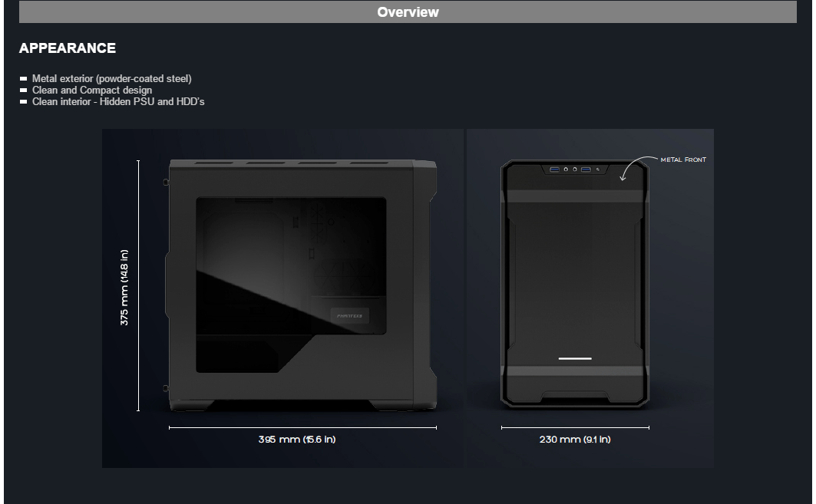Click the Overview header bar

tap(408, 12)
